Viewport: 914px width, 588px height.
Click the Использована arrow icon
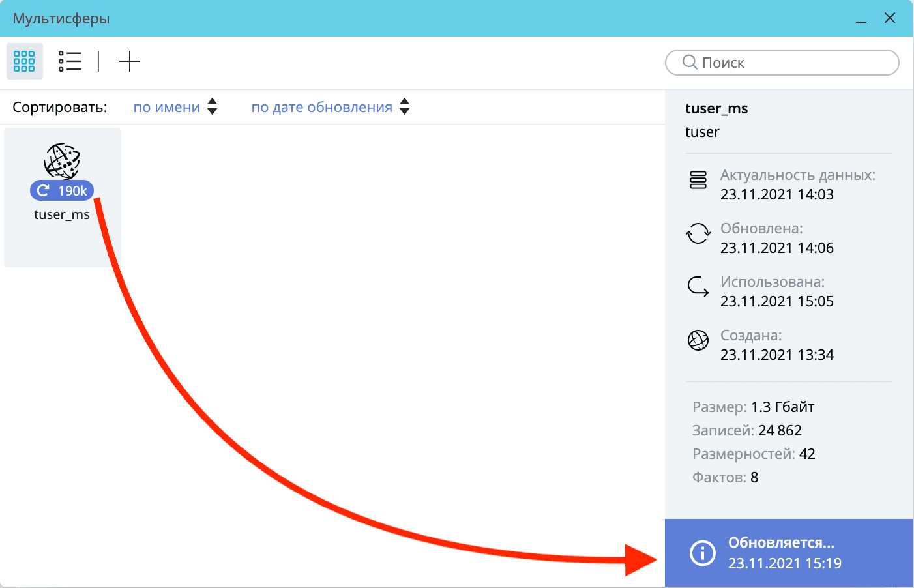click(x=698, y=287)
